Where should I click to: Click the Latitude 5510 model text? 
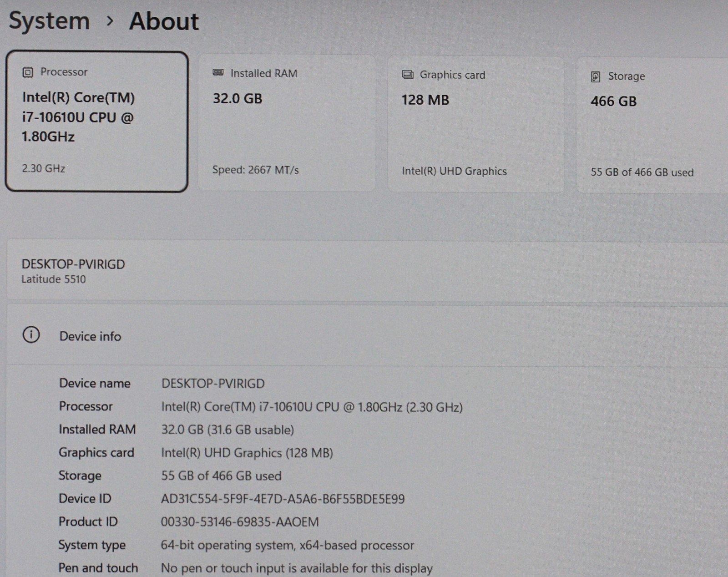54,279
